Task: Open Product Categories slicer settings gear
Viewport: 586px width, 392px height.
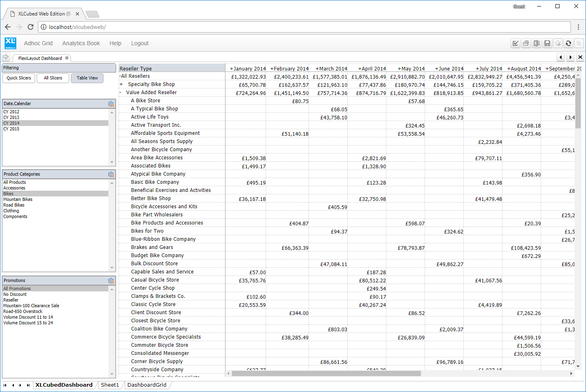Action: coord(111,174)
